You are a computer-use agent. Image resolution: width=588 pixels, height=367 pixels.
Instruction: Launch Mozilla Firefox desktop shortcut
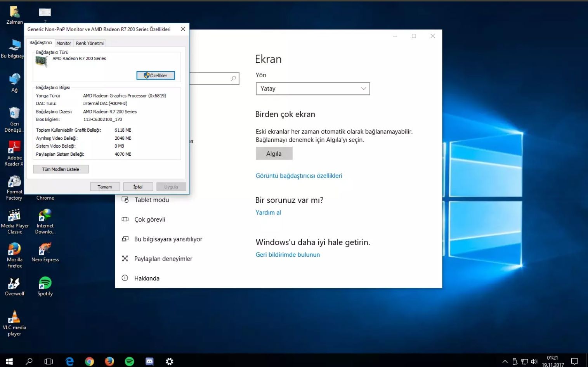coord(15,255)
